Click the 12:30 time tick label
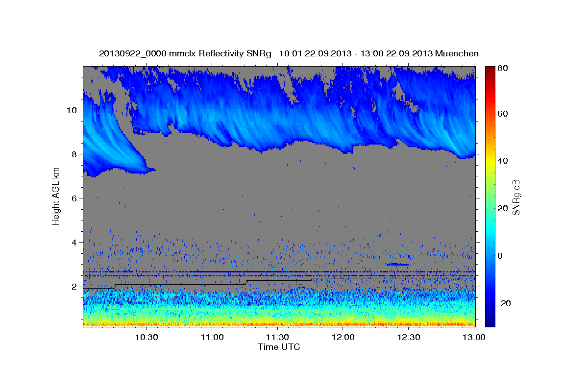 [409, 337]
